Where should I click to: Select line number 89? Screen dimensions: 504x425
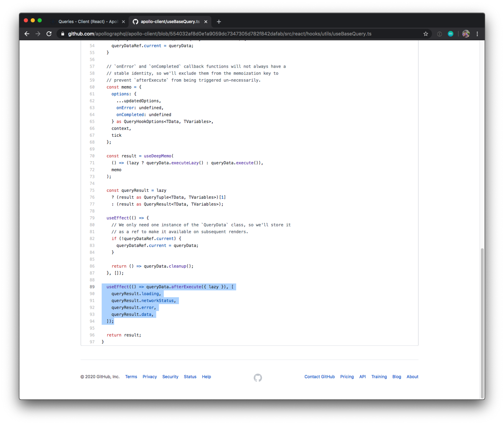pos(92,287)
